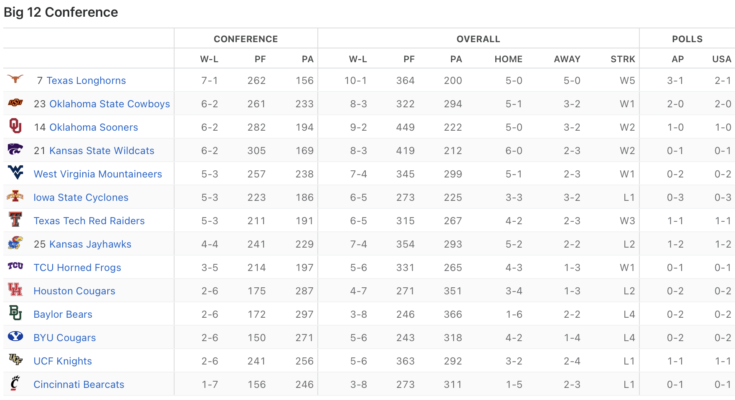735x400 pixels.
Task: Click the Conference W-L column header
Action: pyautogui.click(x=209, y=59)
